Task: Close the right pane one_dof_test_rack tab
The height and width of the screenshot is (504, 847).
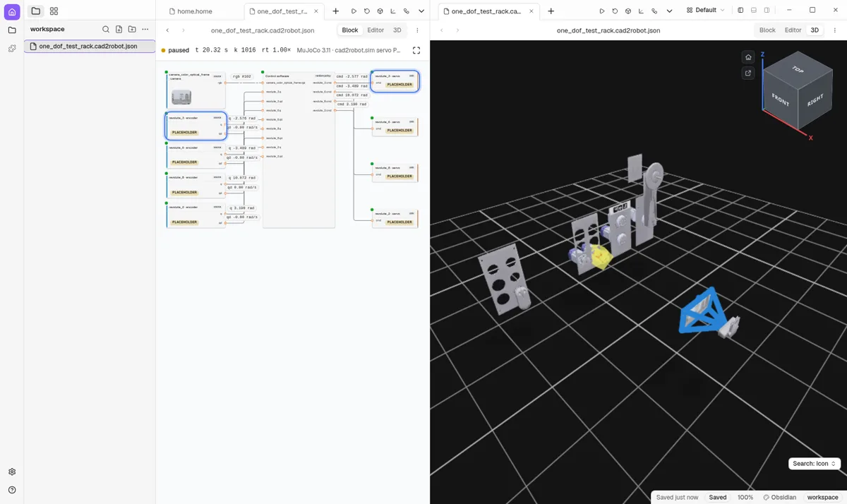Action: coord(531,11)
